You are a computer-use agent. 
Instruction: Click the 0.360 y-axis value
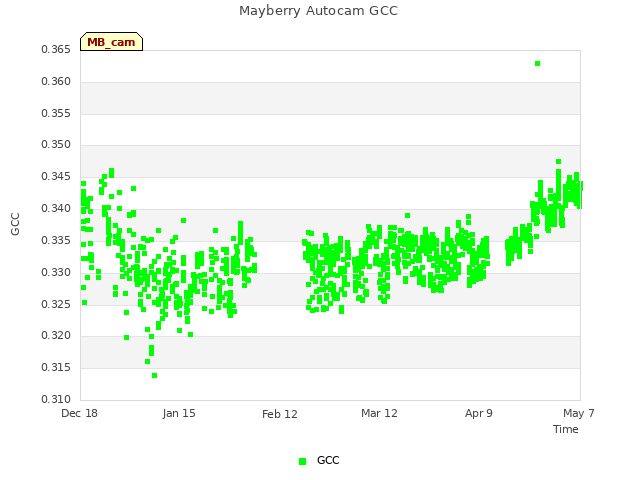56,82
